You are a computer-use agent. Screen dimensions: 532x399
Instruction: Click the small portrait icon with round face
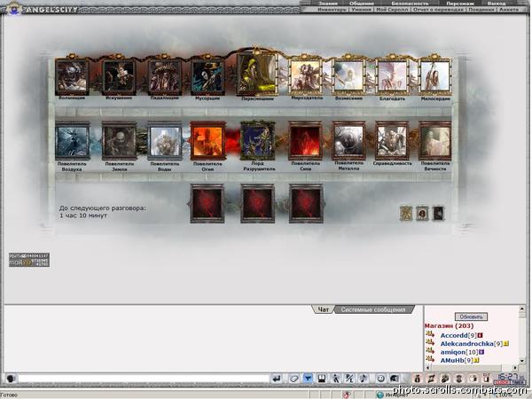(422, 214)
